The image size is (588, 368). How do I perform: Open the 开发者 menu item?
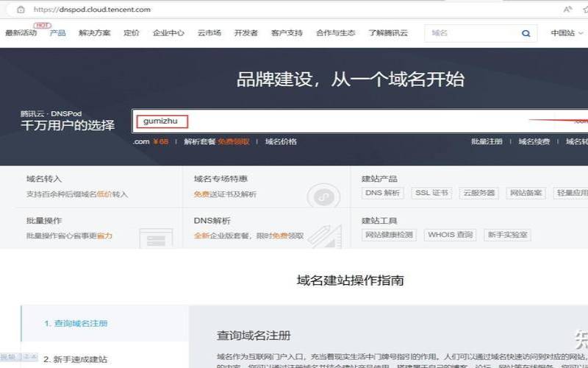pos(246,33)
